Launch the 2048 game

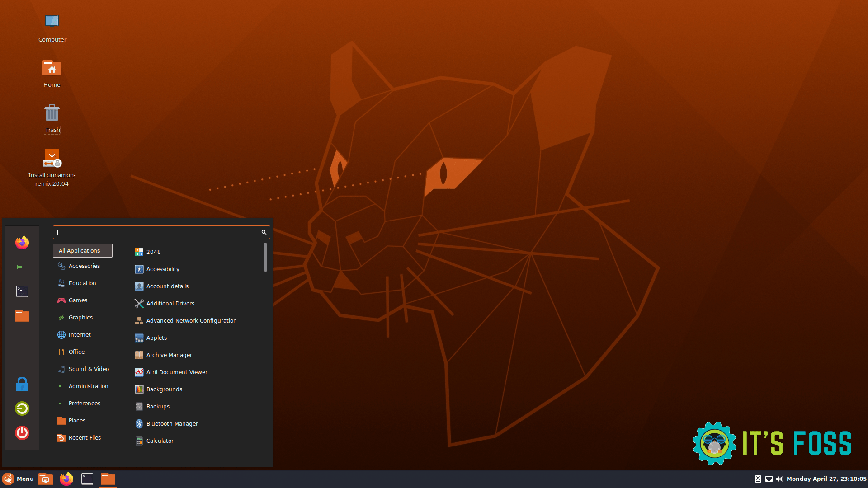[x=153, y=252]
